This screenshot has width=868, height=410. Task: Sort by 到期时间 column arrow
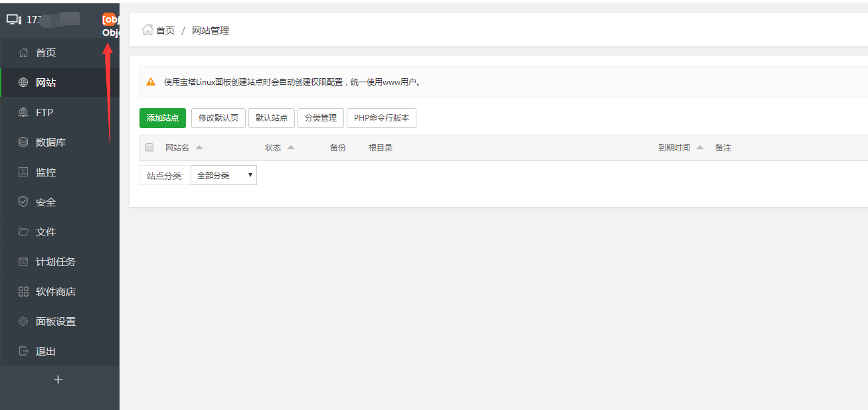699,147
